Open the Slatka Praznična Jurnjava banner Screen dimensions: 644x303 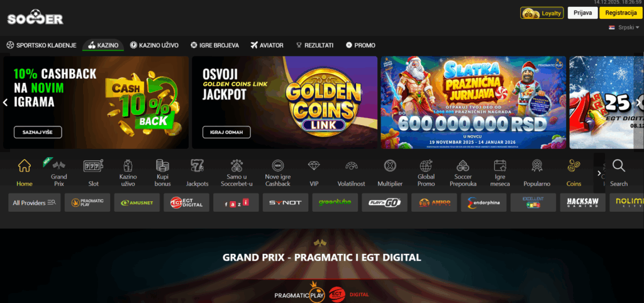[x=473, y=102]
